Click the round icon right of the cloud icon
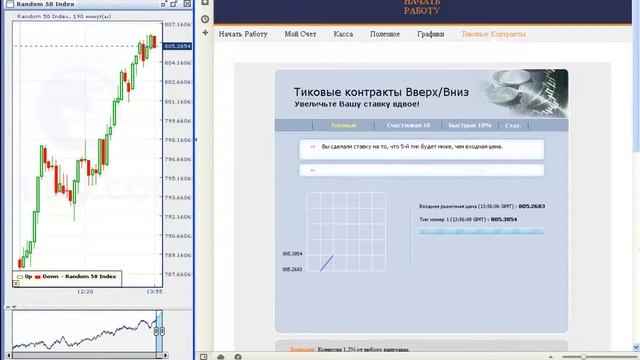This screenshot has width=640, height=360. click(x=238, y=357)
